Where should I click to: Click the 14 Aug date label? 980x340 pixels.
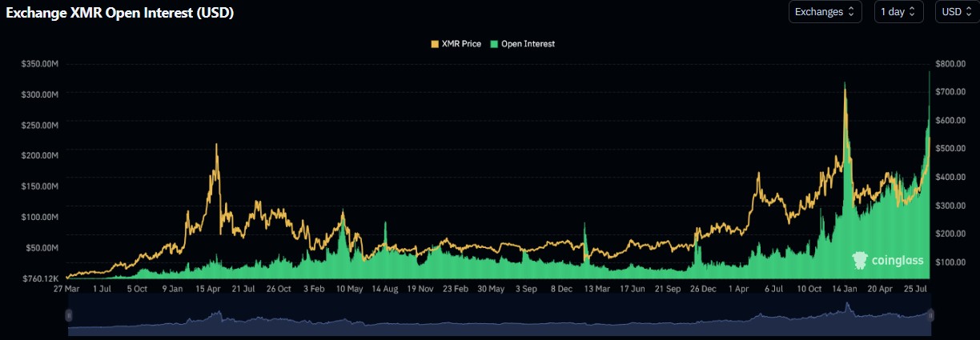[x=385, y=289]
